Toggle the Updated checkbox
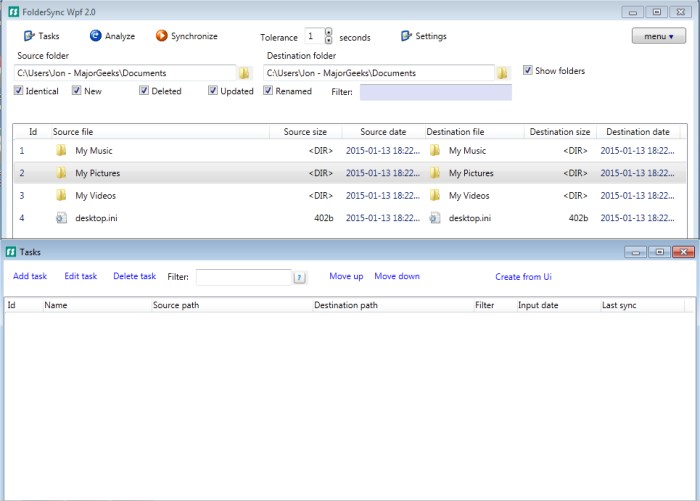The image size is (700, 501). point(213,91)
